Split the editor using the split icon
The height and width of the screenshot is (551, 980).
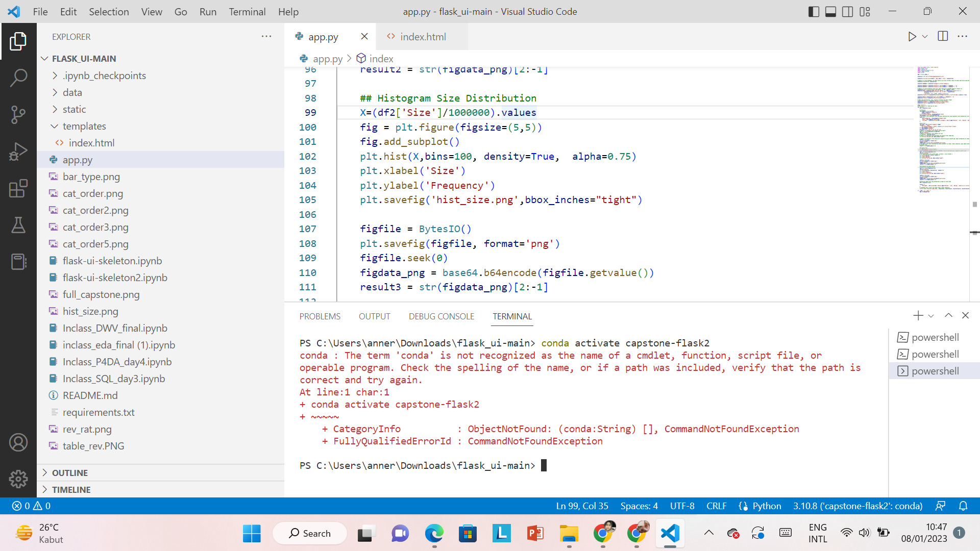coord(942,36)
